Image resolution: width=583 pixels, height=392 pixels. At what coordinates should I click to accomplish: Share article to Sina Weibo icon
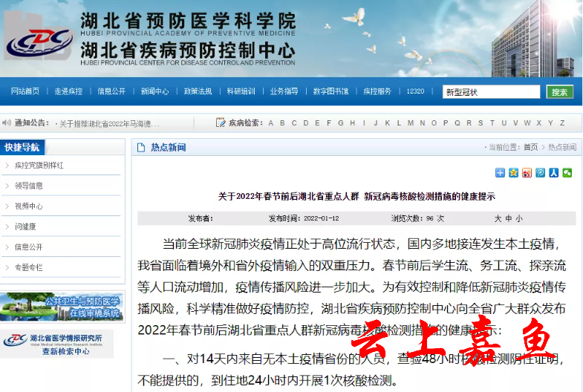point(527,172)
